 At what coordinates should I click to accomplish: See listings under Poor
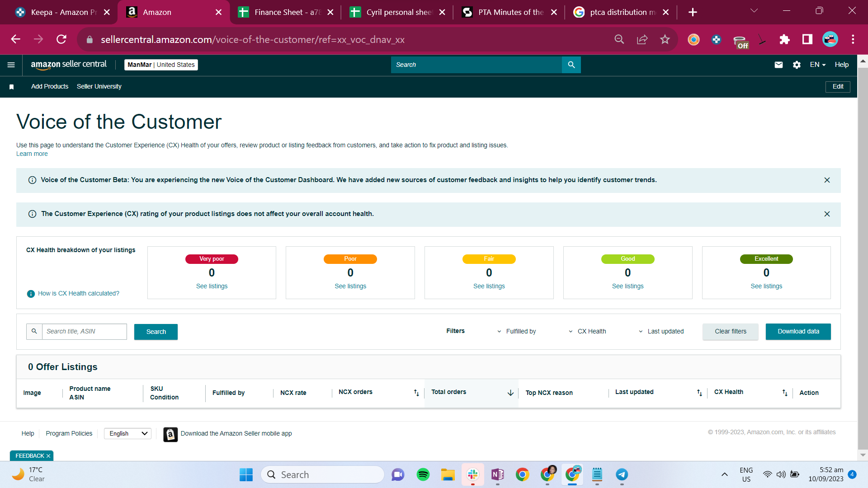[x=350, y=286]
